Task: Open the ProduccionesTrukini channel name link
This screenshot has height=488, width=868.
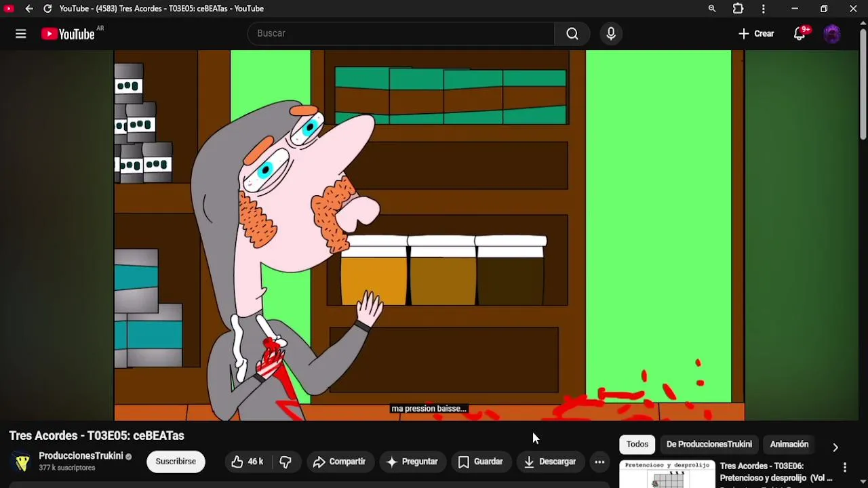Action: click(81, 456)
